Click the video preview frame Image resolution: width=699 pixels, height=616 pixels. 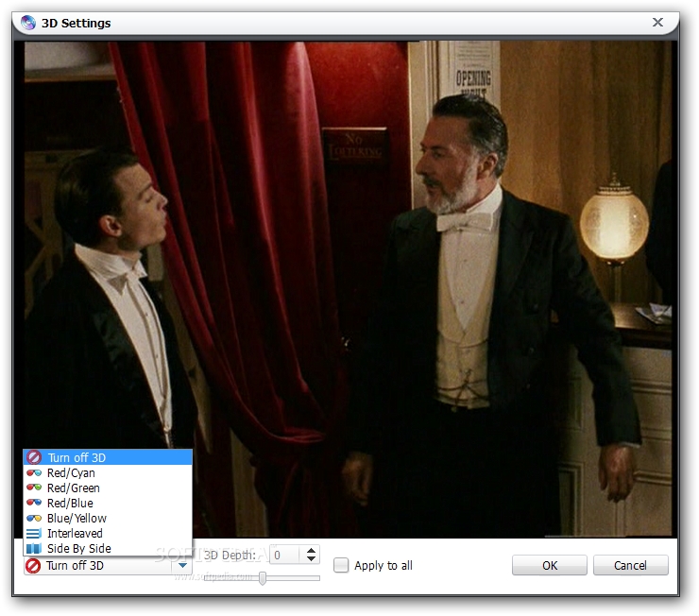point(348,289)
